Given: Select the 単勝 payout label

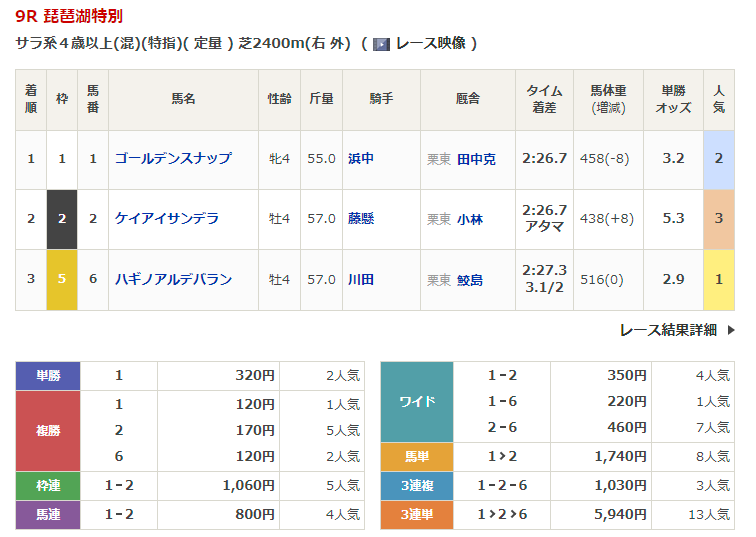Looking at the screenshot, I should coord(48,376).
